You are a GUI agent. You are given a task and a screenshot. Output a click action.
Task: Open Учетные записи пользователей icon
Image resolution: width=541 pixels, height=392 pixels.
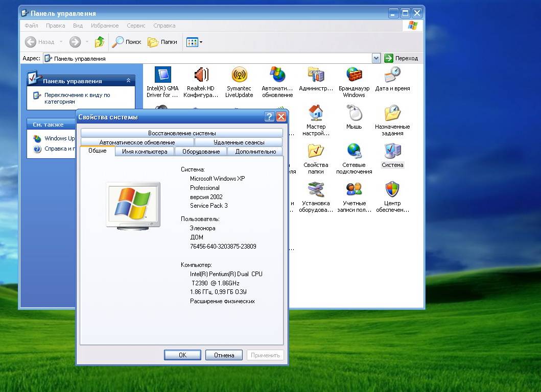pos(354,197)
